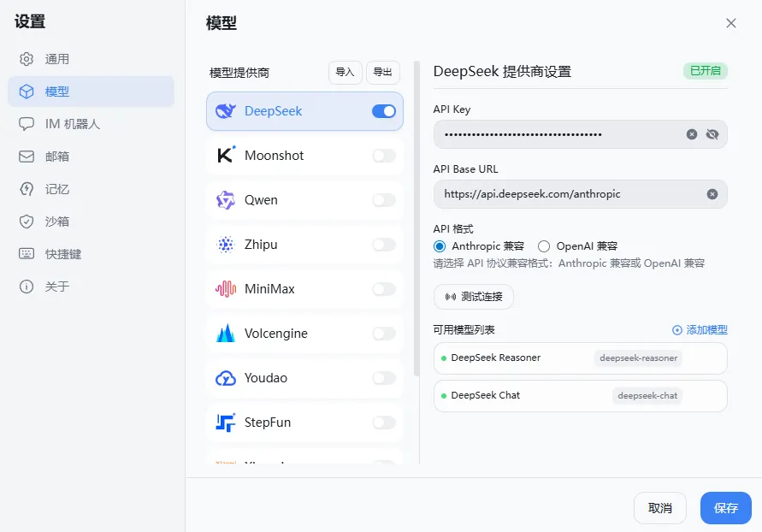
Task: Select the Youdao provider name
Action: [x=266, y=378]
